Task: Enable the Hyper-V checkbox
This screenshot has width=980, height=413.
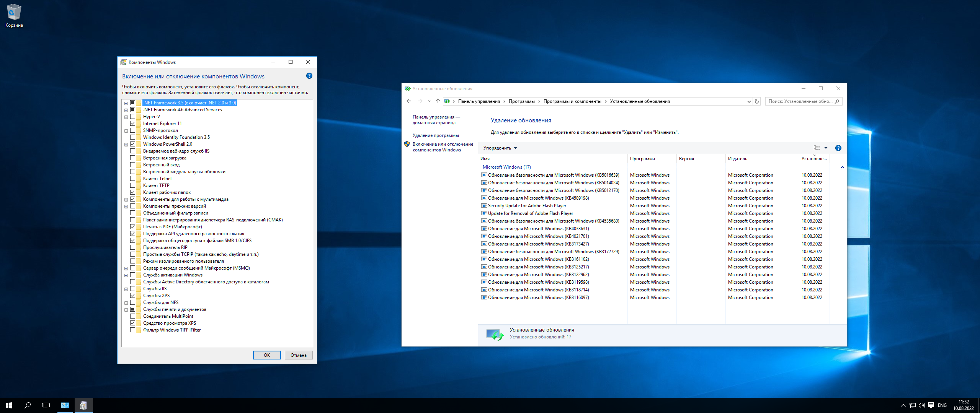Action: pyautogui.click(x=133, y=117)
